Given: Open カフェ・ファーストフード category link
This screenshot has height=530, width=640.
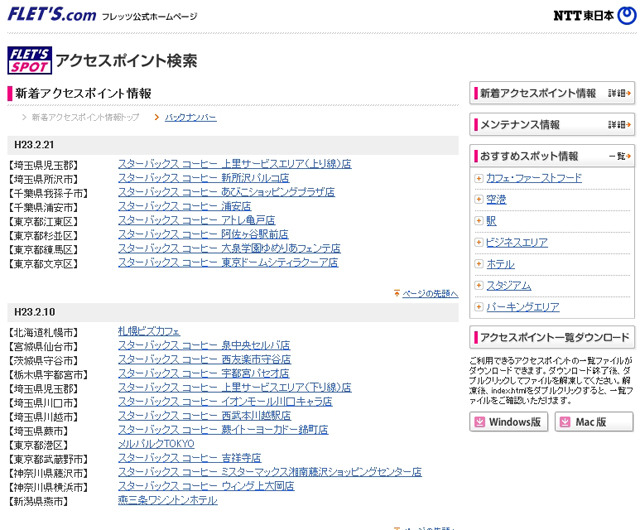Looking at the screenshot, I should [x=534, y=178].
